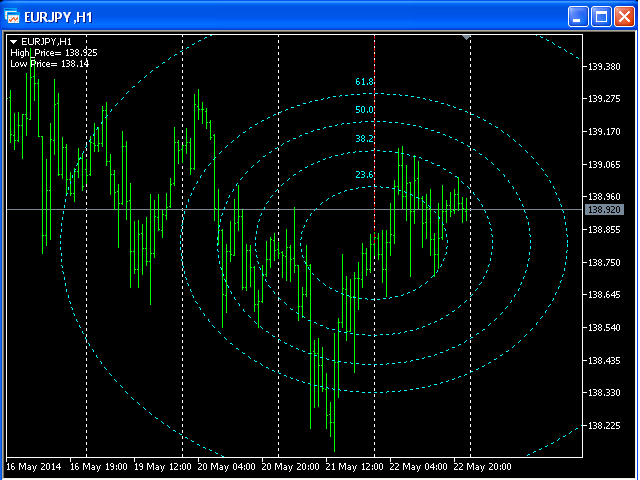Close the EURJPY,H1 chart window
The height and width of the screenshot is (480, 640).
[624, 17]
